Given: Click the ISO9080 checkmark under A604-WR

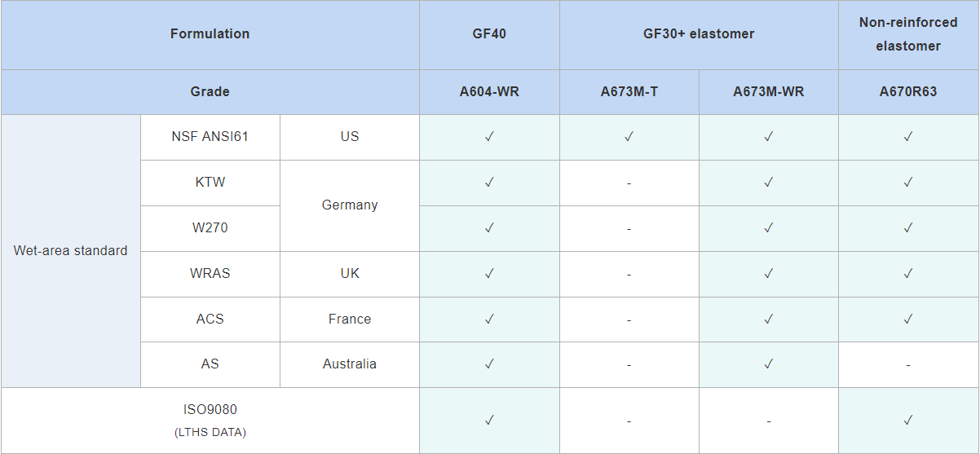Looking at the screenshot, I should [489, 421].
